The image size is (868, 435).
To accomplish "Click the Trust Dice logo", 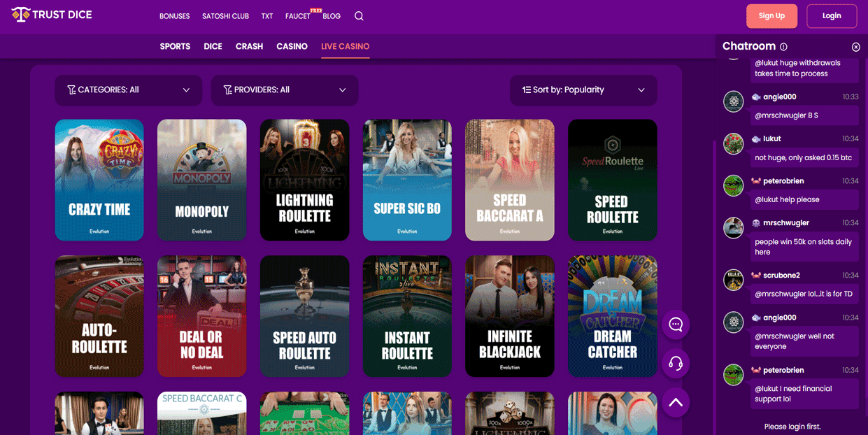I will click(x=52, y=15).
